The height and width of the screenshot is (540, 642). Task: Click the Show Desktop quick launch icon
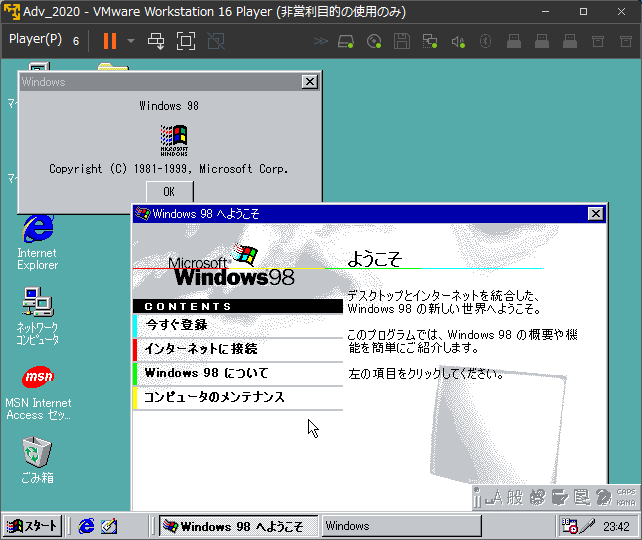(109, 526)
